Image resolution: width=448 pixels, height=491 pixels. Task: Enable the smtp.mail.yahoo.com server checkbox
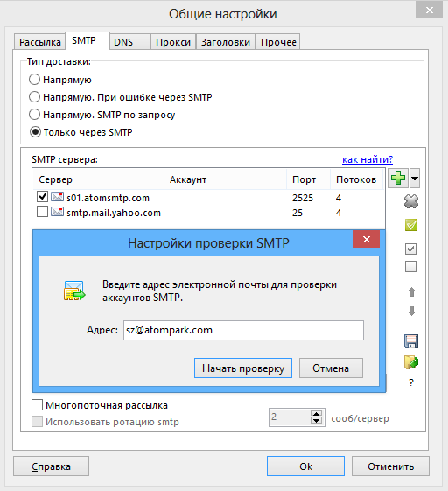(x=42, y=212)
